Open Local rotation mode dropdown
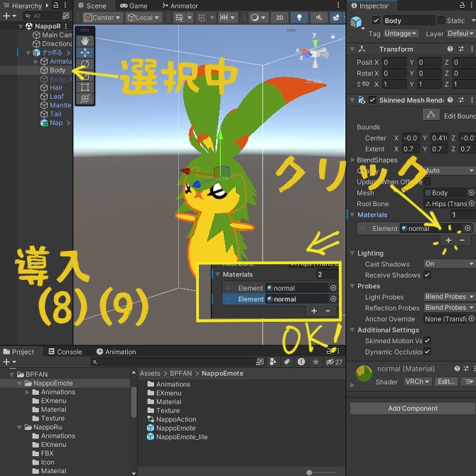Image resolution: width=476 pixels, height=476 pixels. coord(144,18)
